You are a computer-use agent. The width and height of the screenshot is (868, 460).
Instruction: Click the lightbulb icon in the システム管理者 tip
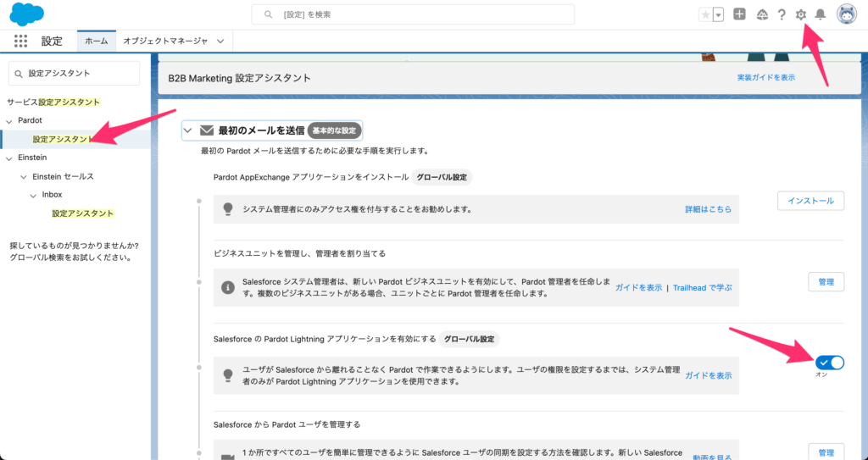click(227, 208)
